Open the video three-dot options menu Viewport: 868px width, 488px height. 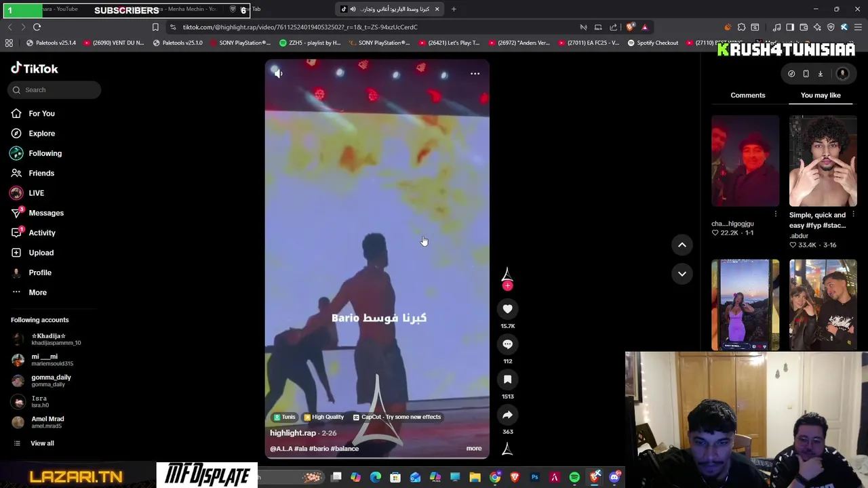point(475,73)
